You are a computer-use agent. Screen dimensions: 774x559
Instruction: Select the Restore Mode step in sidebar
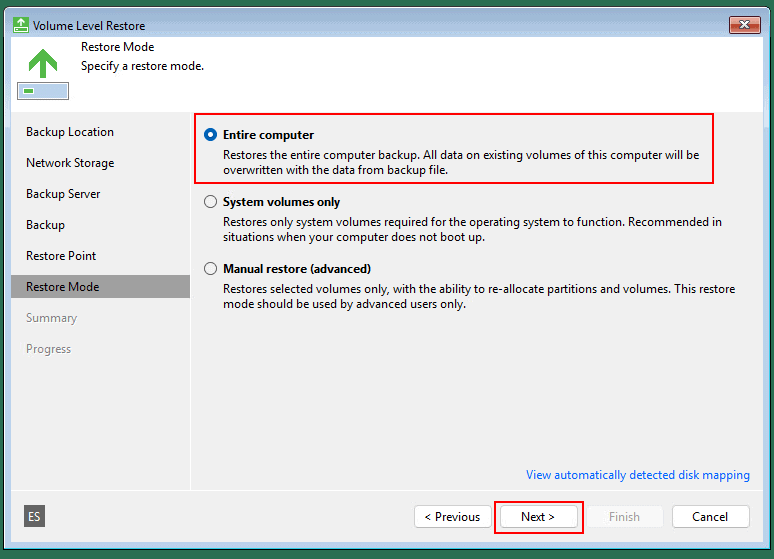tap(62, 287)
